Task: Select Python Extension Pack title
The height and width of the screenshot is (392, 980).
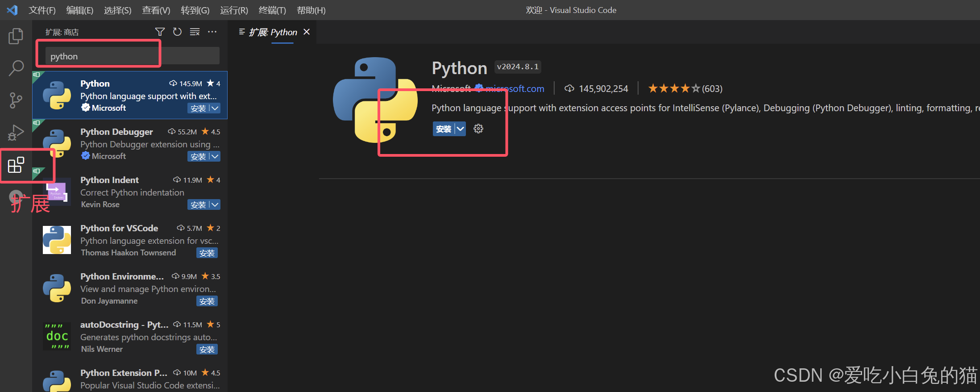Action: (124, 373)
